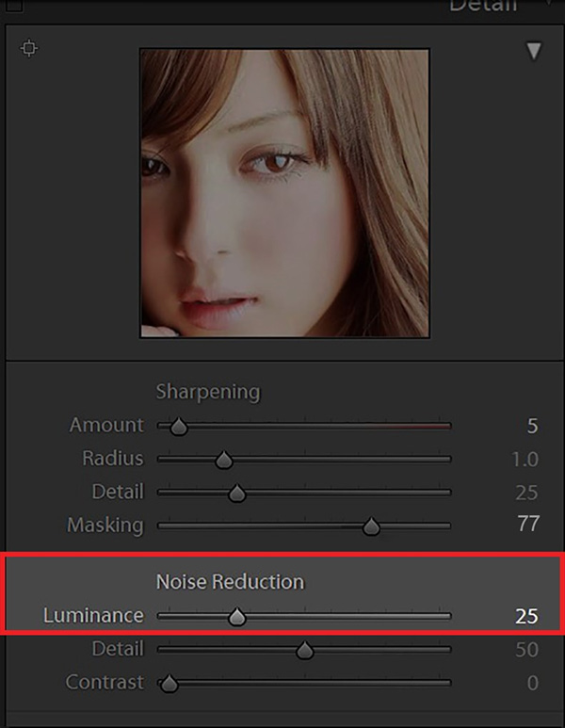Click the Detail panel header title
This screenshot has width=565, height=728.
(x=483, y=6)
